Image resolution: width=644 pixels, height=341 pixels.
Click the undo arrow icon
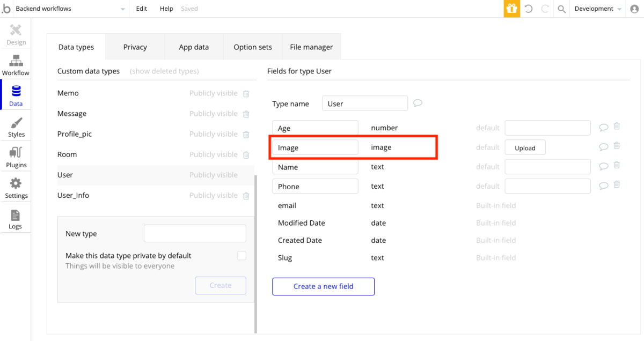pyautogui.click(x=529, y=9)
